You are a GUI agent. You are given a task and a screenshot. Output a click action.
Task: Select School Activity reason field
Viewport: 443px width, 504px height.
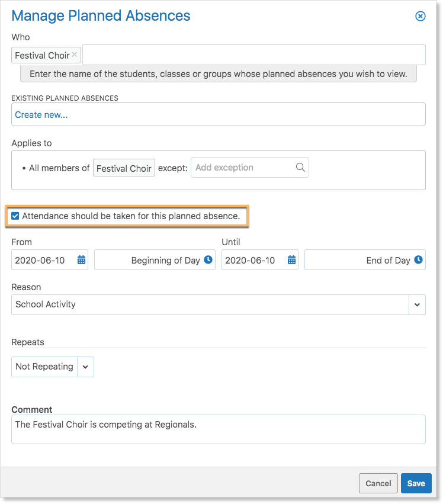[210, 305]
